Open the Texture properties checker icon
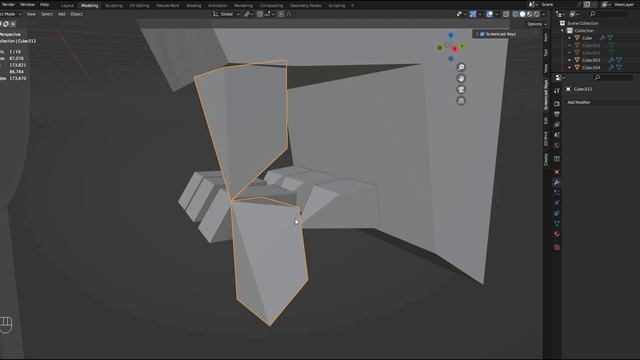Image resolution: width=640 pixels, height=360 pixels. pyautogui.click(x=557, y=247)
